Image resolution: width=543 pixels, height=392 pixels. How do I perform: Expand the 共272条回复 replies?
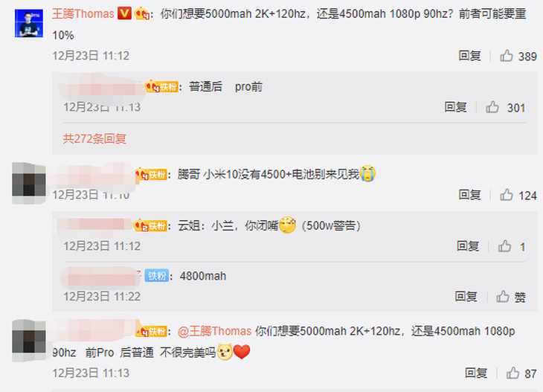click(x=94, y=139)
